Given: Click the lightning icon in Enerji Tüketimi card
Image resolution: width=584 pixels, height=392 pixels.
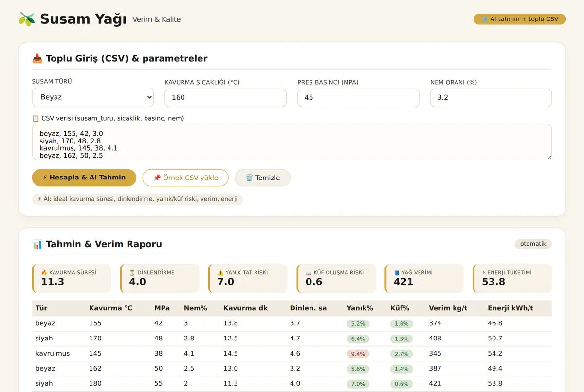Looking at the screenshot, I should [484, 273].
